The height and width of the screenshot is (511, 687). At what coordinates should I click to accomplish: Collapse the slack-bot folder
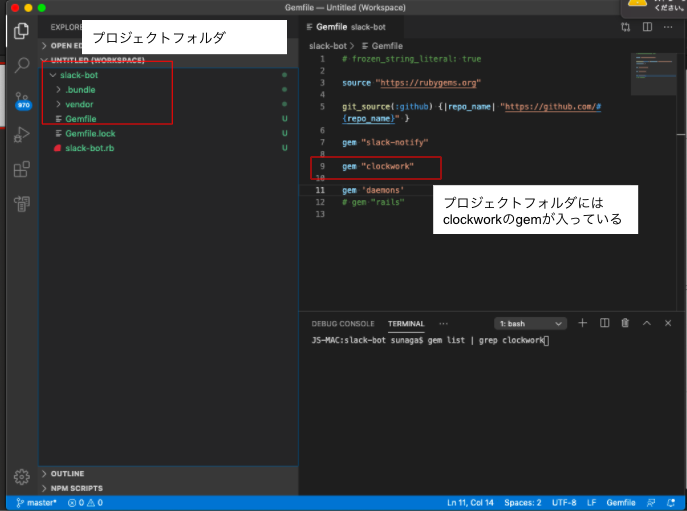point(53,75)
